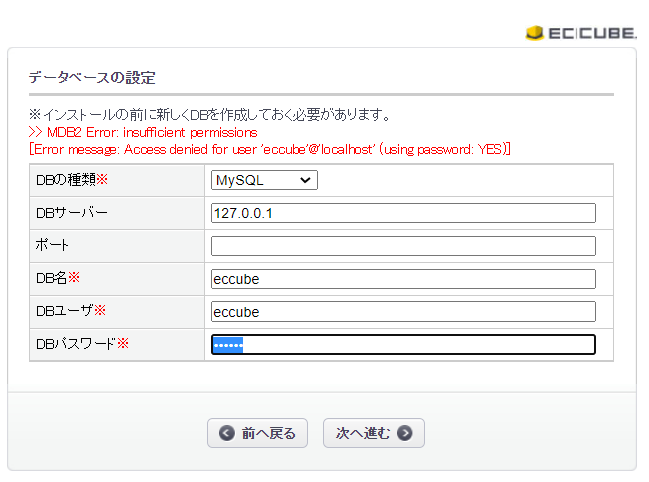Focus the DBサーバー field containing 127.0.0.1
The image size is (649, 482).
coord(403,213)
